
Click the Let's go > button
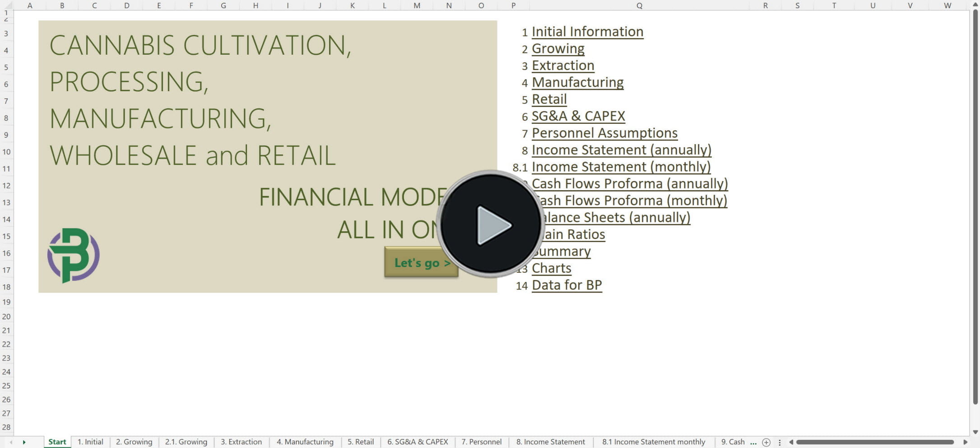(x=421, y=262)
